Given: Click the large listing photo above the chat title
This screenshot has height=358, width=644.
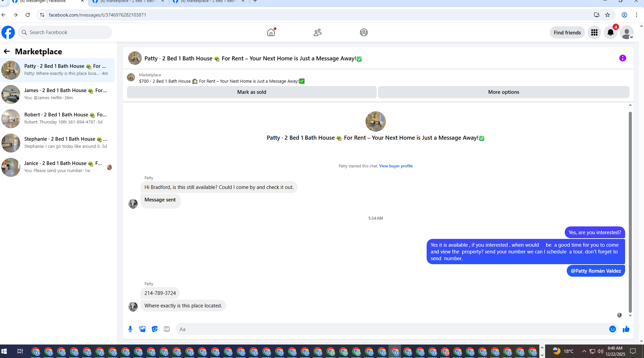Looking at the screenshot, I should point(376,121).
